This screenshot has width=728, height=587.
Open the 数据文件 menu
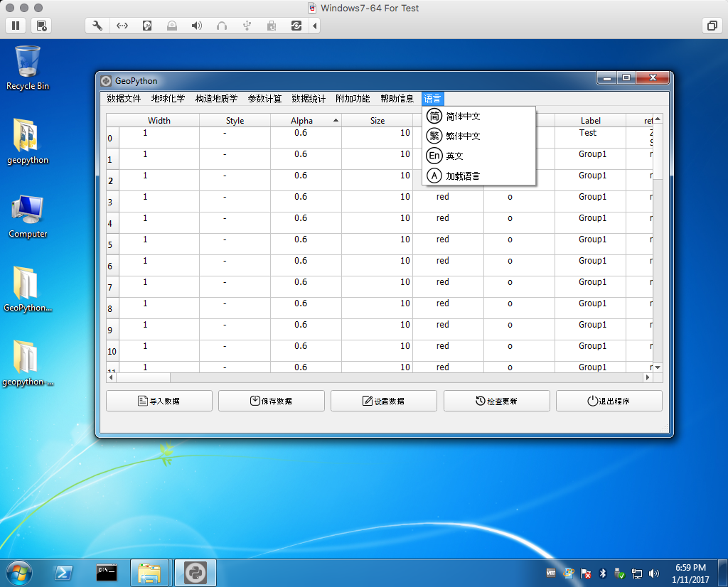click(x=124, y=98)
